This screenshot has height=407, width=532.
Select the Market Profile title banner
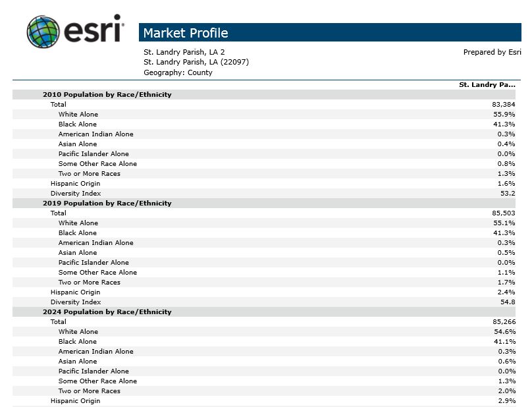point(330,32)
